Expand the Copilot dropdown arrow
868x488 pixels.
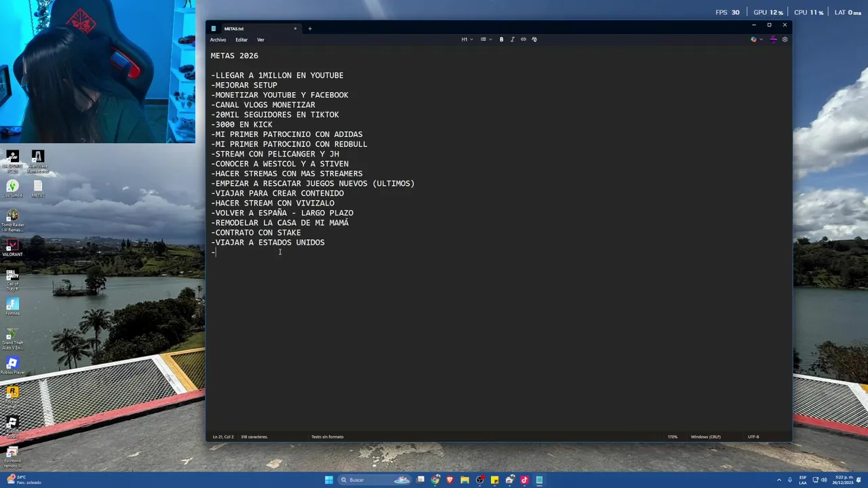point(761,39)
